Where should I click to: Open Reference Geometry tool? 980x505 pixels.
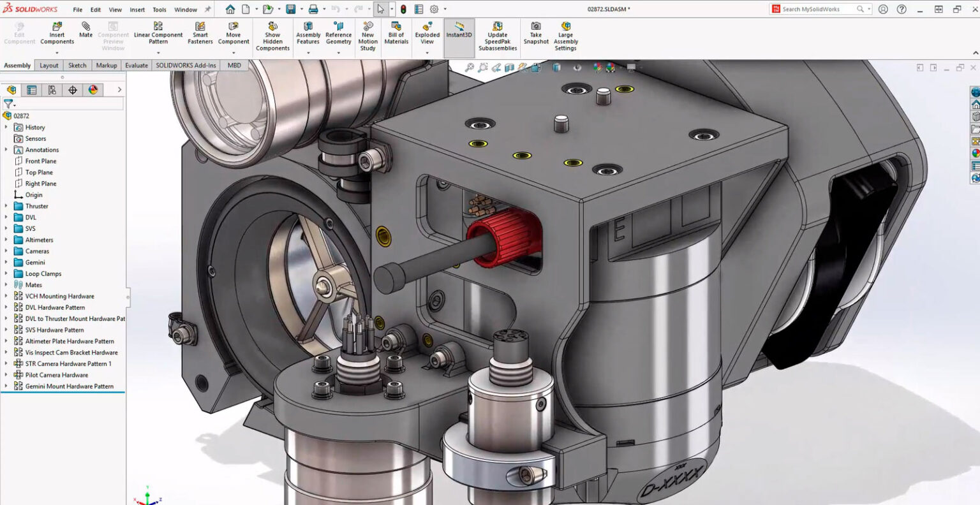click(x=338, y=33)
